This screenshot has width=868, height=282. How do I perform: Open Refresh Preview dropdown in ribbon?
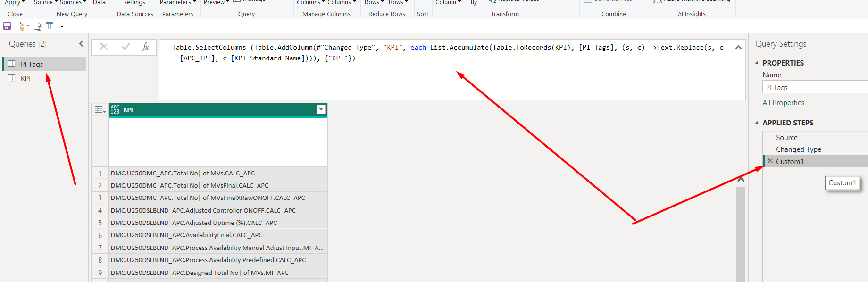[217, 2]
